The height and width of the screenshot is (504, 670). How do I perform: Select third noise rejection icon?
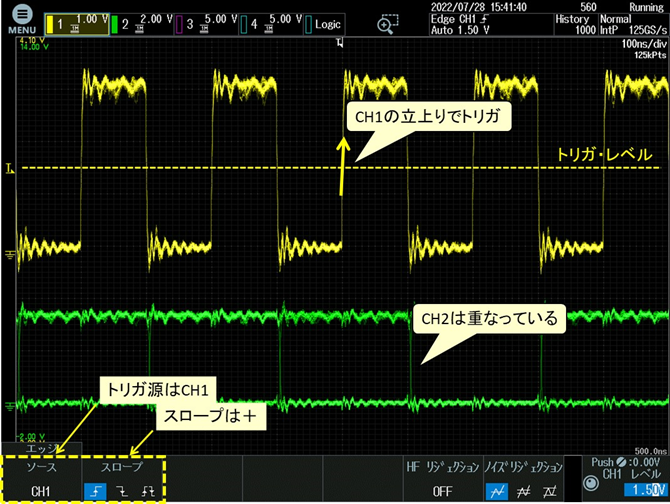550,492
